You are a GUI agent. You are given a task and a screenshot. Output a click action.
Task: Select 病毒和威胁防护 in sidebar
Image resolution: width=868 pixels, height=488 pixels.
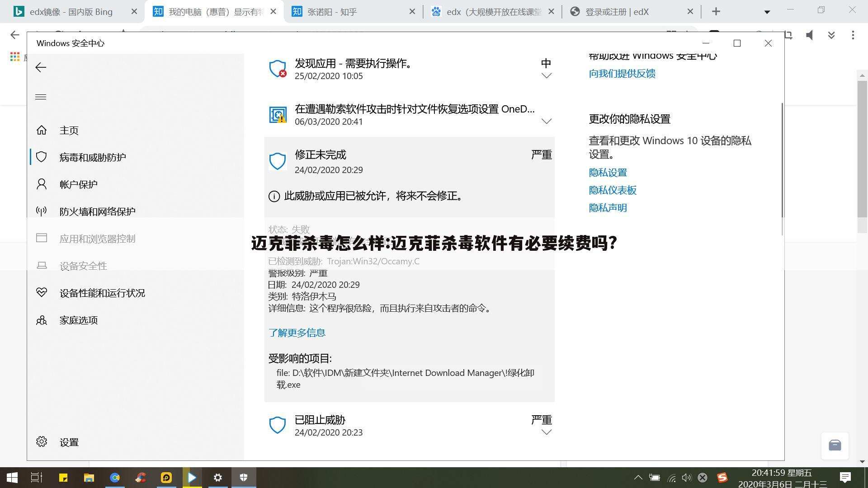(93, 157)
